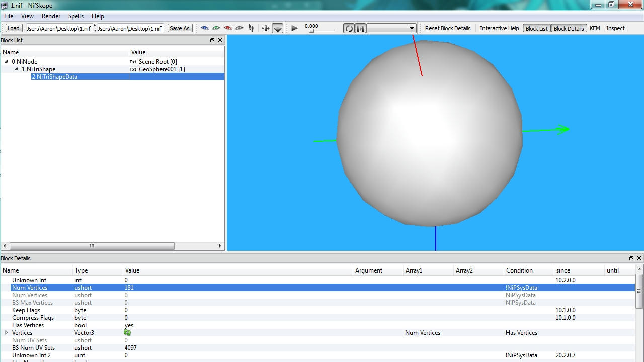644x362 pixels.
Task: Click the Condition column header
Action: [x=529, y=270]
